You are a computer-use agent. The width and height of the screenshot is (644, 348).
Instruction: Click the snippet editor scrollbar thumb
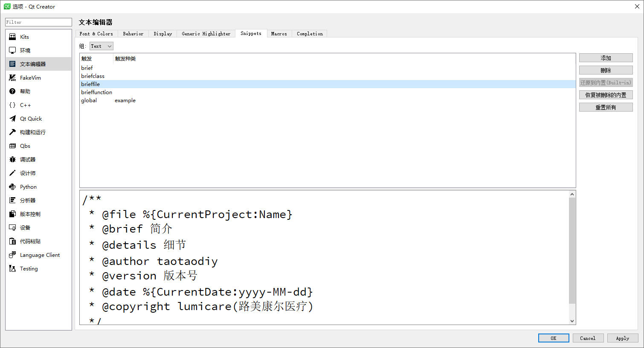(572, 250)
